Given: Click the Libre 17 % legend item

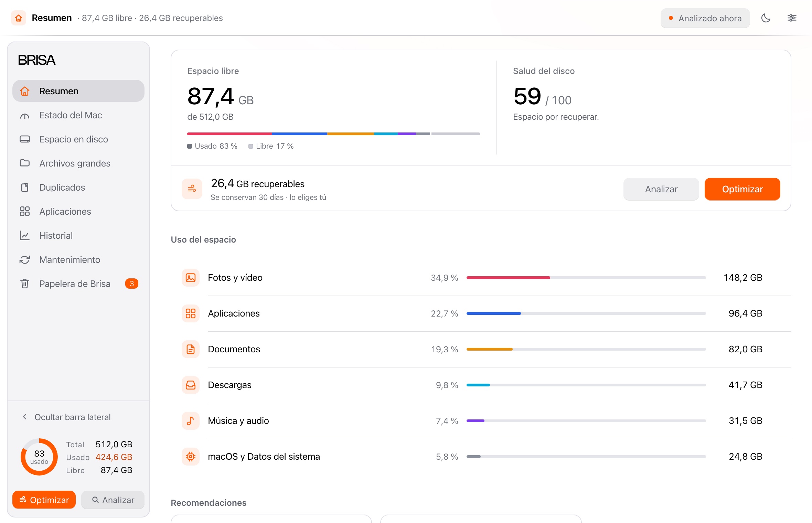Looking at the screenshot, I should (x=271, y=146).
